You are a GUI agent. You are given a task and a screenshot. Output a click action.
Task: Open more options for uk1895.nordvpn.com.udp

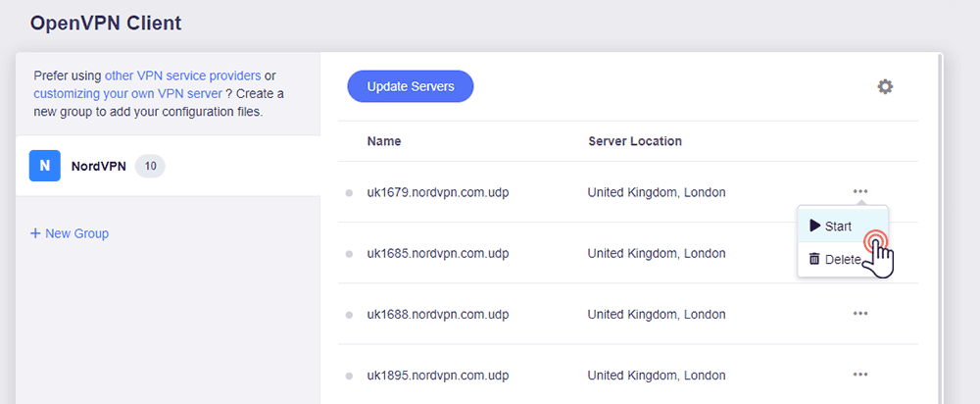point(860,375)
